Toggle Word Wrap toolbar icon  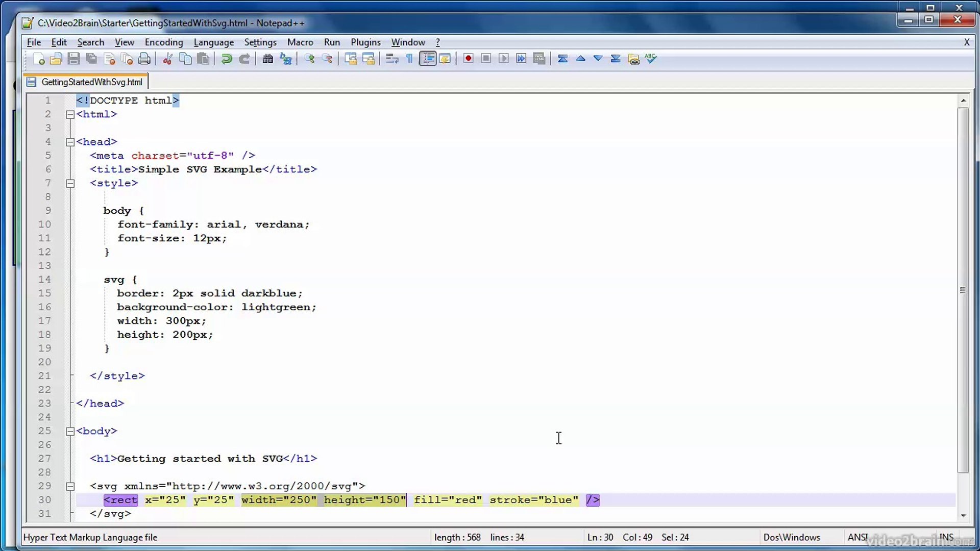(x=391, y=59)
